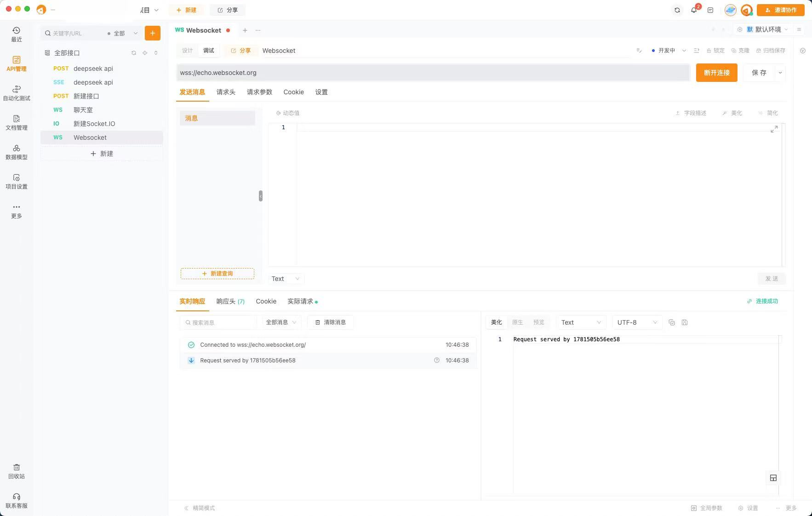
Task: Switch response view to 原生 raw mode
Action: [x=517, y=322]
